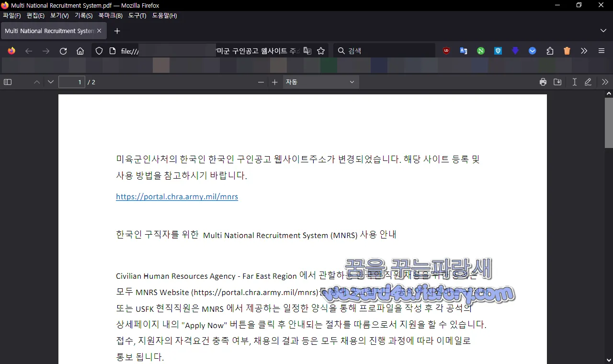Click the address bar URL field

(211, 51)
